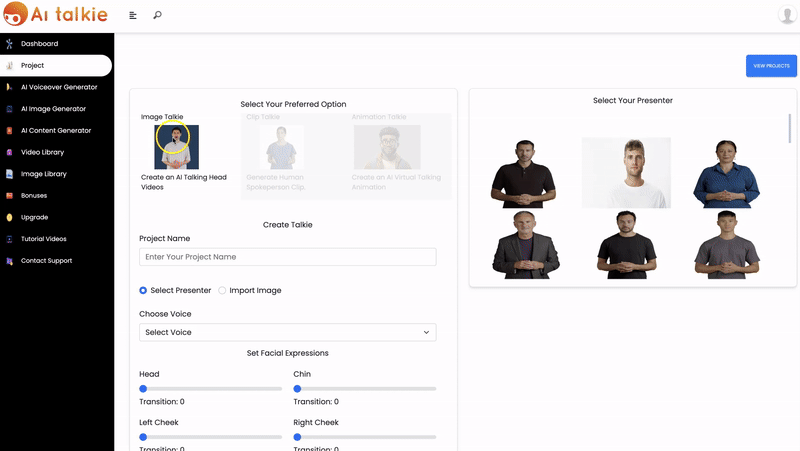Viewport: 800px width, 451px height.
Task: Choose the Clip Talkie option thumbnail
Action: [x=281, y=147]
